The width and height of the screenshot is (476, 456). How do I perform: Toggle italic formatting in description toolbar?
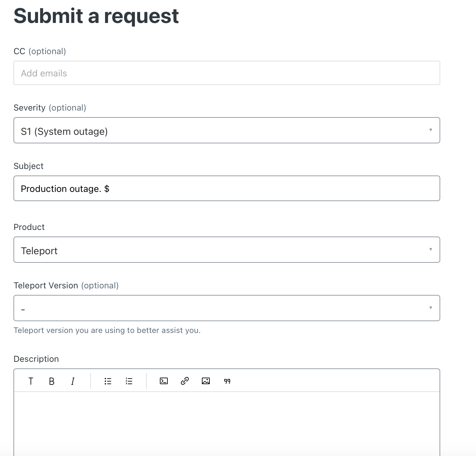[x=73, y=381]
